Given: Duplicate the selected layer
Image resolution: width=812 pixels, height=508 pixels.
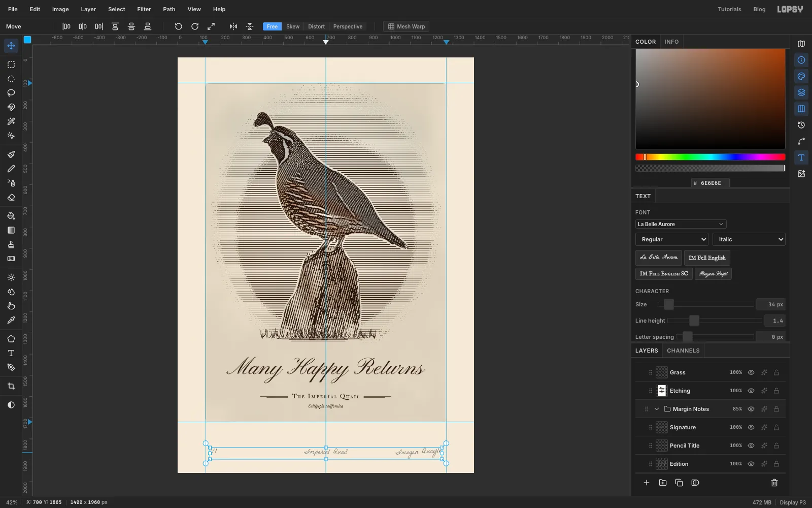Looking at the screenshot, I should point(679,483).
